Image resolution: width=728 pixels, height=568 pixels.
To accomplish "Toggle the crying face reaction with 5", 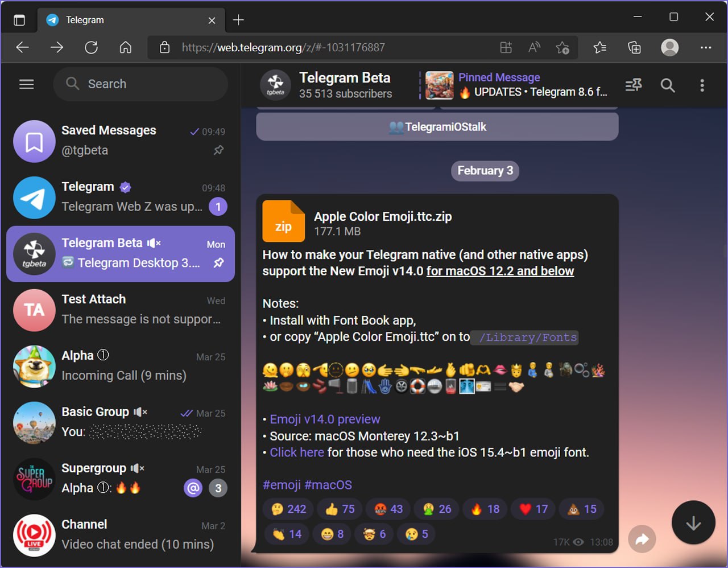I will (416, 534).
